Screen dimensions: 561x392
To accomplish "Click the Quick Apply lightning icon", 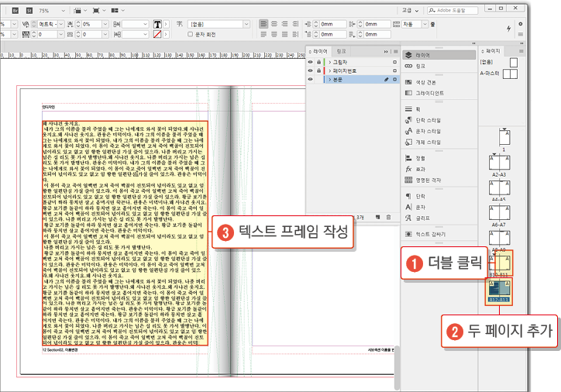I will [x=508, y=29].
